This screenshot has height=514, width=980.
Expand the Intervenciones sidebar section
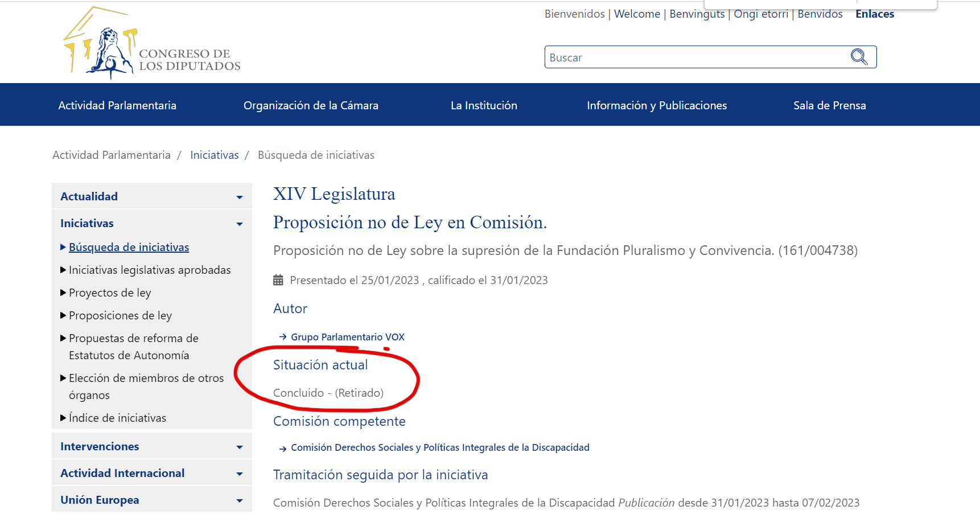[239, 447]
